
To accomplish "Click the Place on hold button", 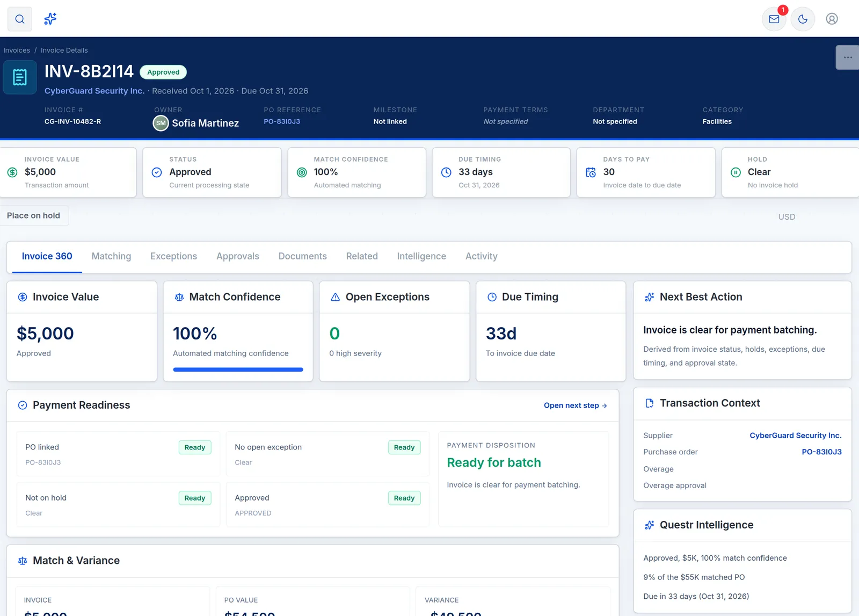I will (34, 216).
